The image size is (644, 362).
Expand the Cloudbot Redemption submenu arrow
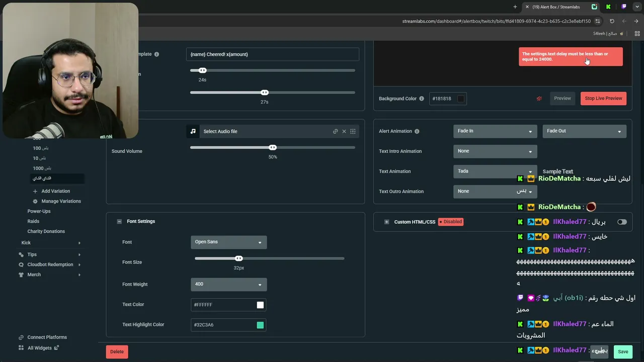point(79,264)
